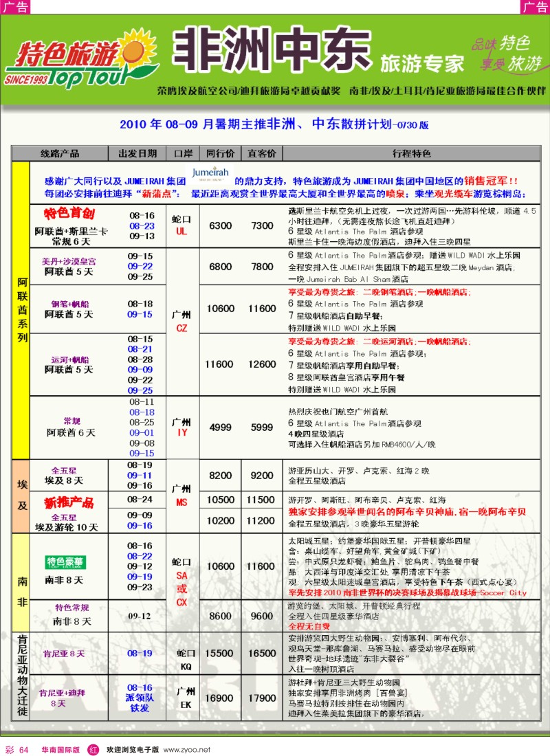Click the green 特色豪華 badge

(x=66, y=562)
